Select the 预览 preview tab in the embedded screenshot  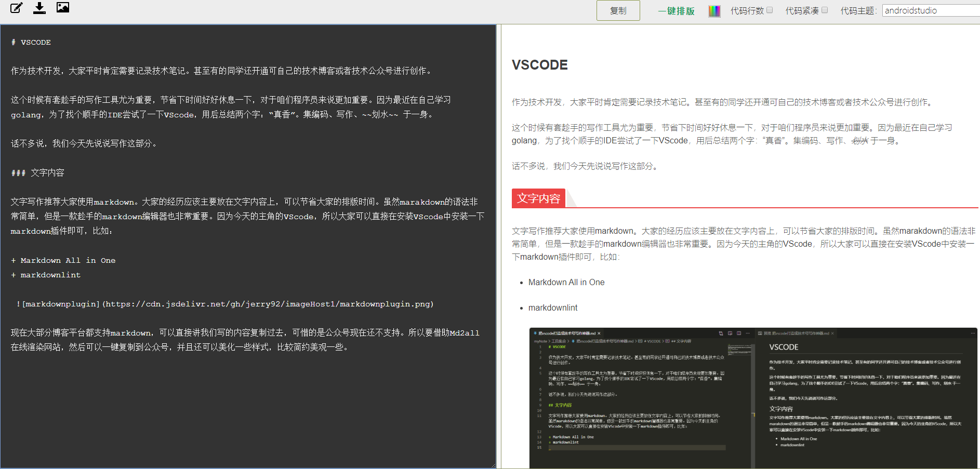(x=795, y=333)
